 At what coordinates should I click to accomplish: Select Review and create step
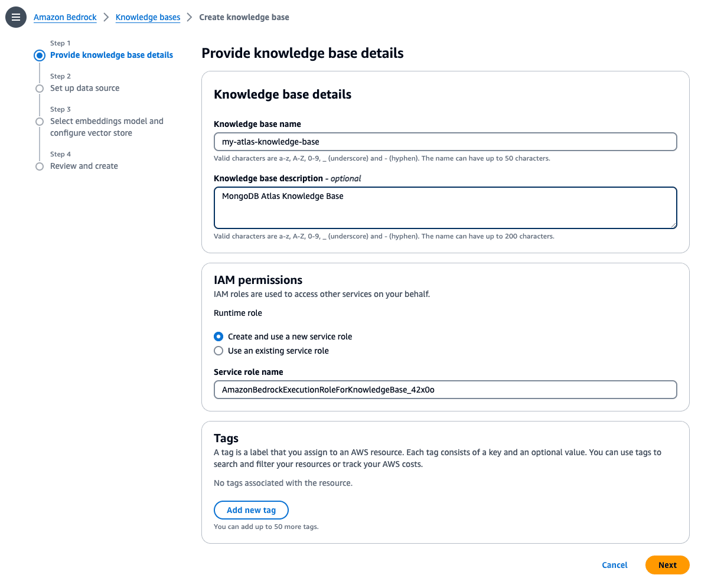tap(84, 166)
